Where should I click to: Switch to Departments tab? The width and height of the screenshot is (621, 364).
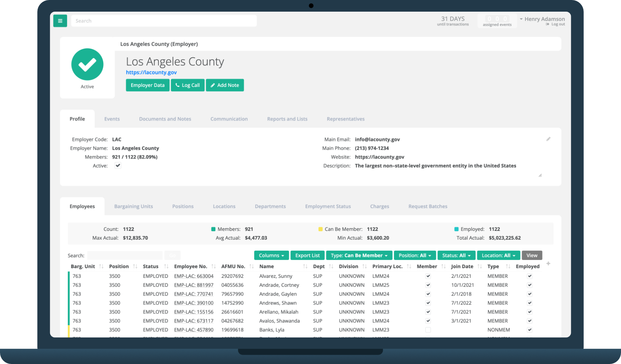point(270,206)
